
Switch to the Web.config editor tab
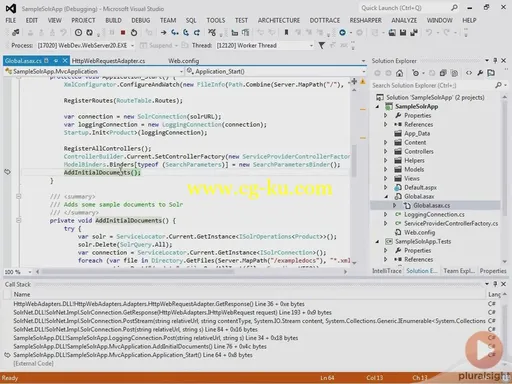coord(184,61)
